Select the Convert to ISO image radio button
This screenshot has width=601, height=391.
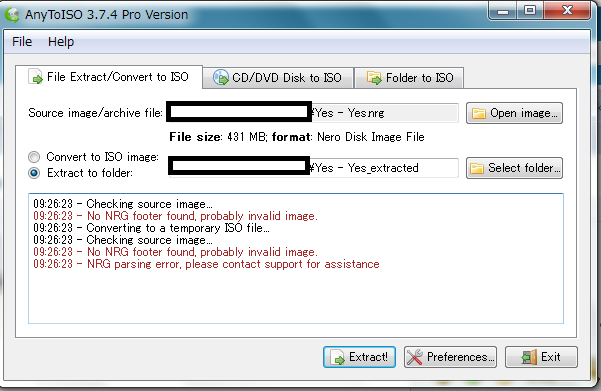pos(34,157)
